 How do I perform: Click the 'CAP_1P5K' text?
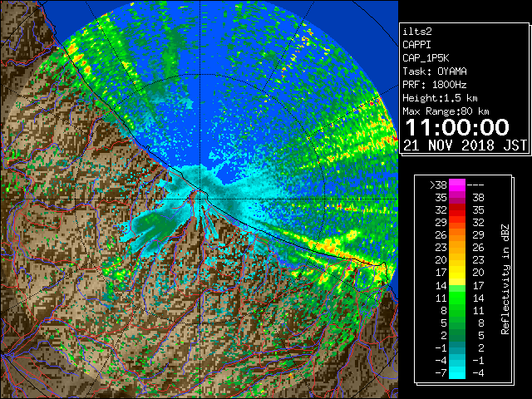coord(426,58)
